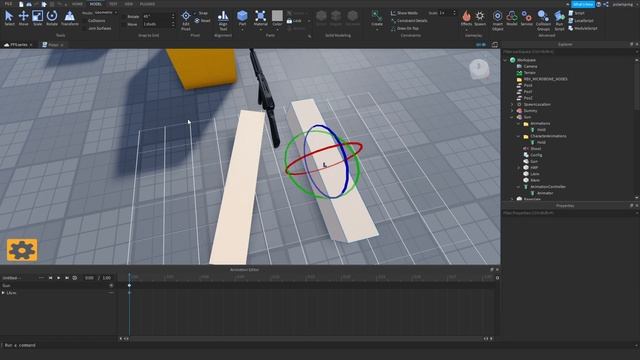Toggle Draw On Top
The width and height of the screenshot is (640, 360).
[x=405, y=29]
